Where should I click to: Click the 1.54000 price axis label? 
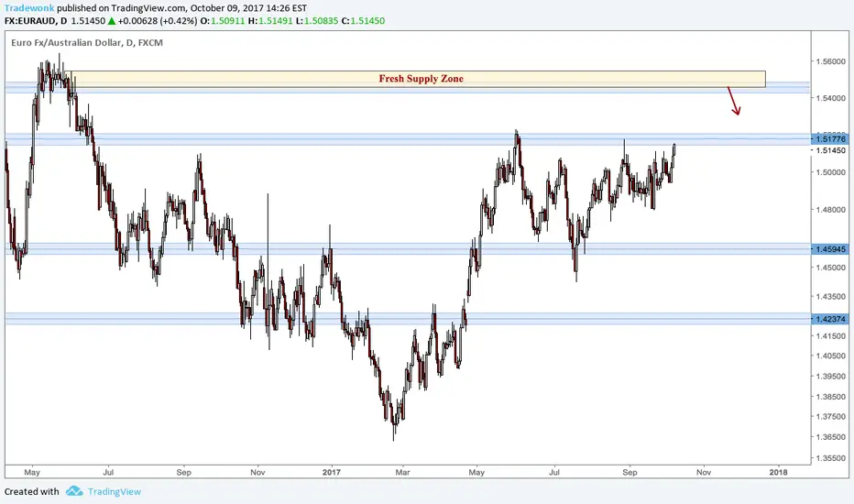pyautogui.click(x=830, y=98)
